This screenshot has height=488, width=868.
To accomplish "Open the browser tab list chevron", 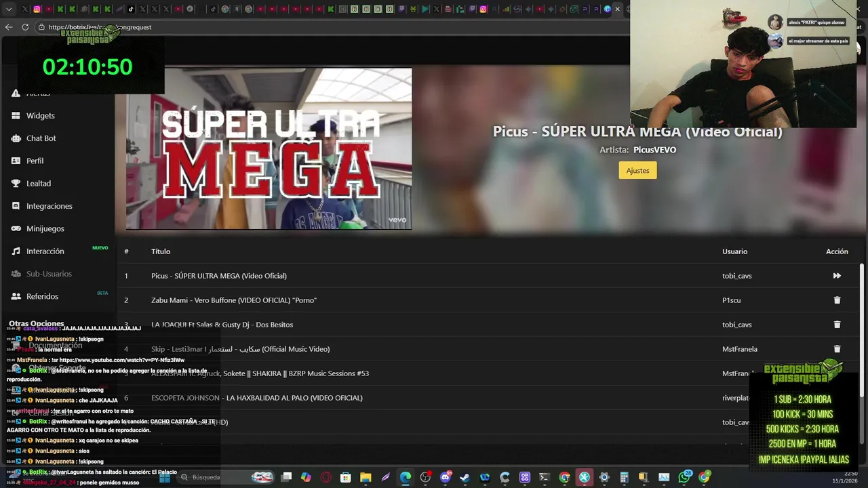I will click(9, 9).
